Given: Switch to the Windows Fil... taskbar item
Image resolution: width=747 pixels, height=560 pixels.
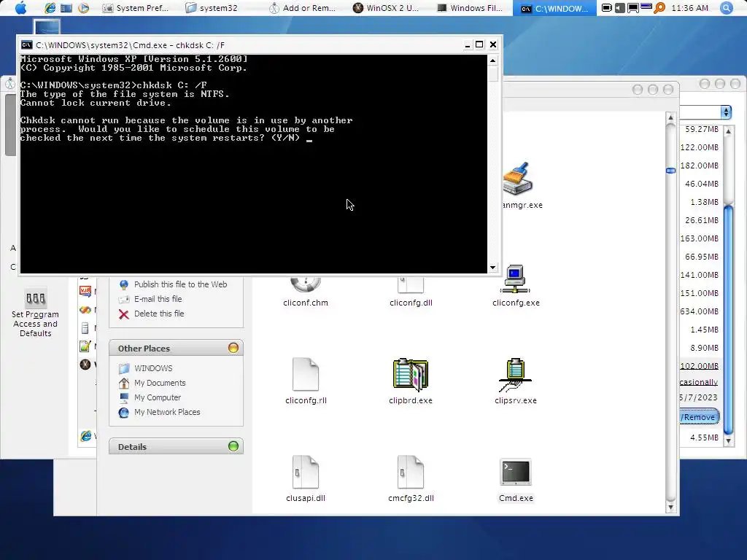Looking at the screenshot, I should [470, 7].
